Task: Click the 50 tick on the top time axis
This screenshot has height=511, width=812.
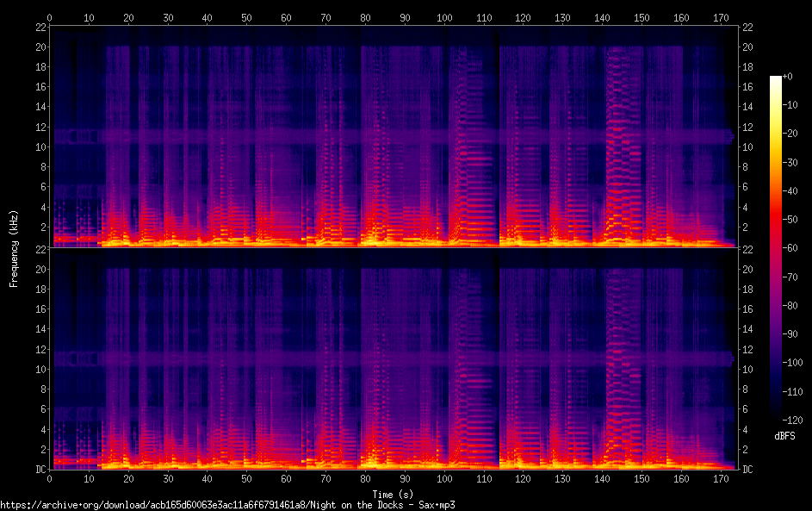Action: [x=247, y=17]
